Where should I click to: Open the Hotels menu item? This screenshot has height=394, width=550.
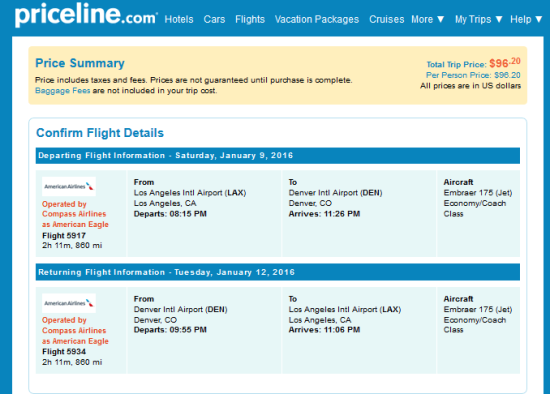point(179,19)
